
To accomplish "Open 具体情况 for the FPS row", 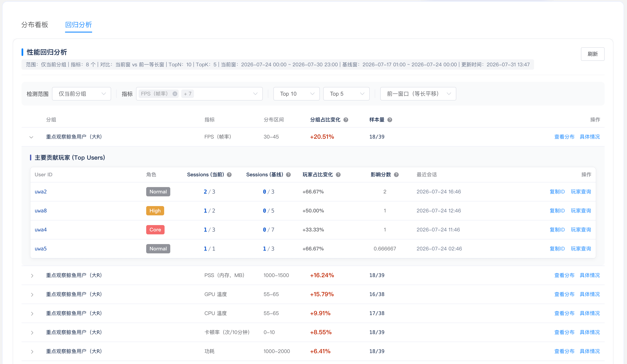I will coord(590,137).
